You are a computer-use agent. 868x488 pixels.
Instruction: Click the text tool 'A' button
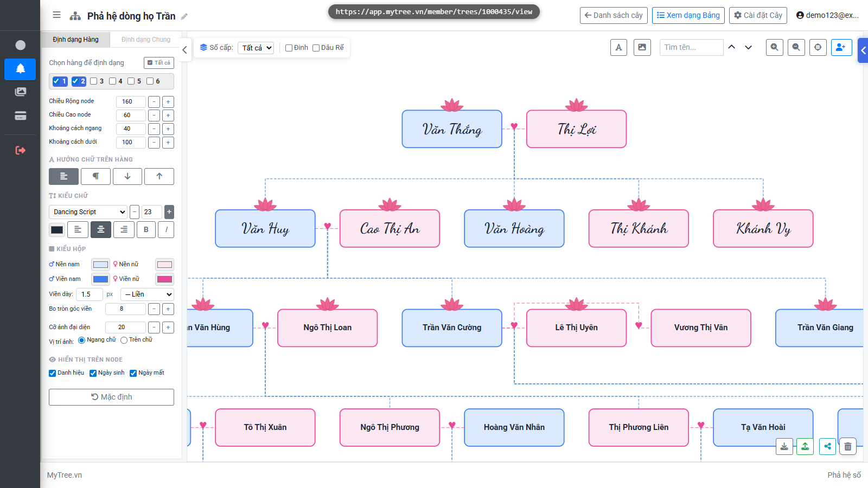[618, 47]
